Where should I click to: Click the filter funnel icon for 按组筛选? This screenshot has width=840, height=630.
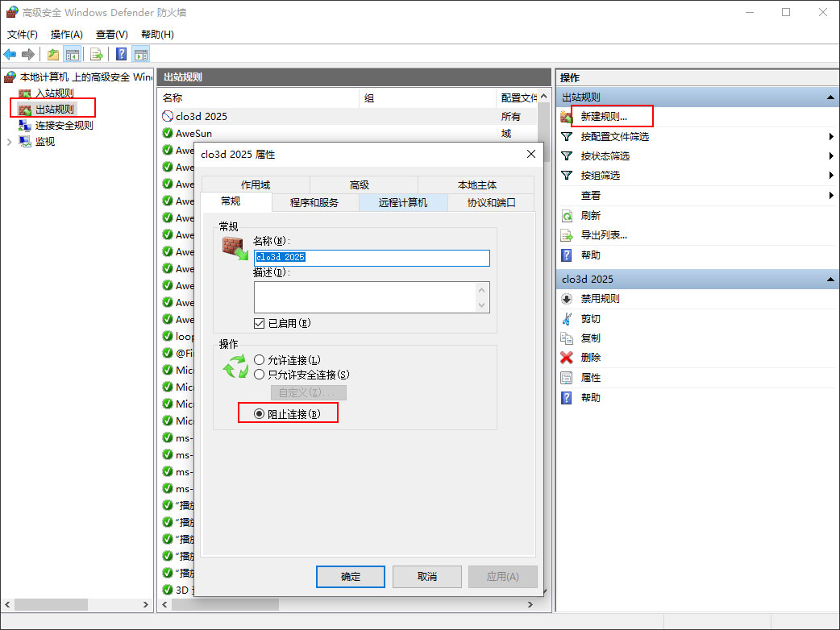click(567, 176)
